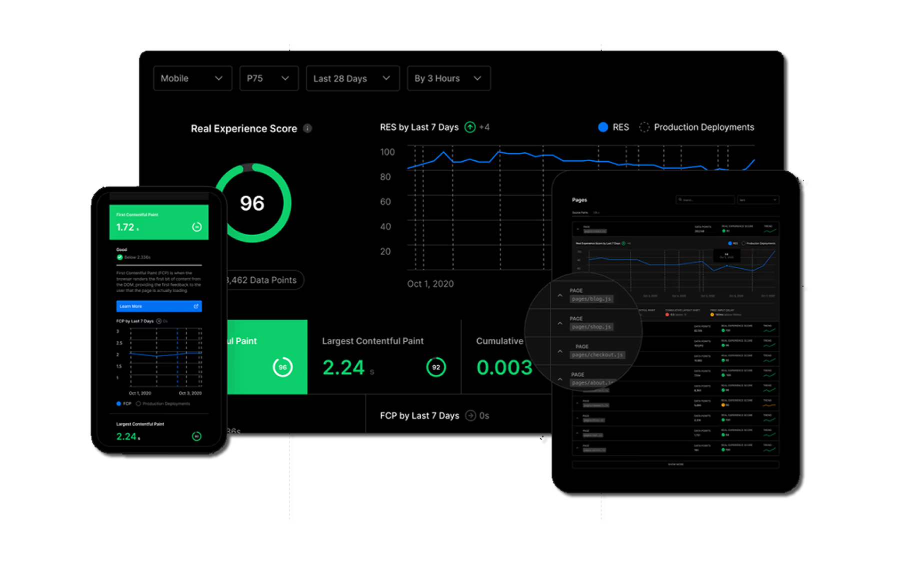Viewport: 924px width, 570px height.
Task: Click the Search field in tablet Pages panel
Action: coord(705,200)
